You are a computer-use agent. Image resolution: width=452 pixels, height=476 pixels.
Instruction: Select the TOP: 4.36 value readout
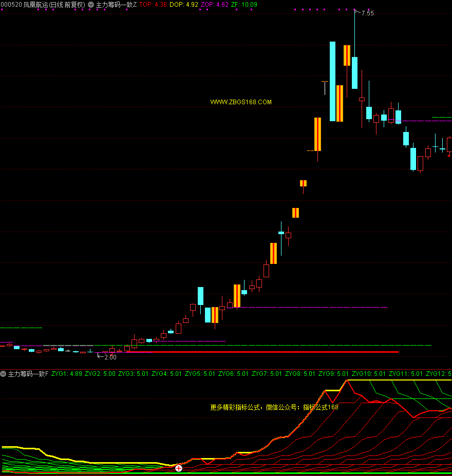(x=153, y=4)
